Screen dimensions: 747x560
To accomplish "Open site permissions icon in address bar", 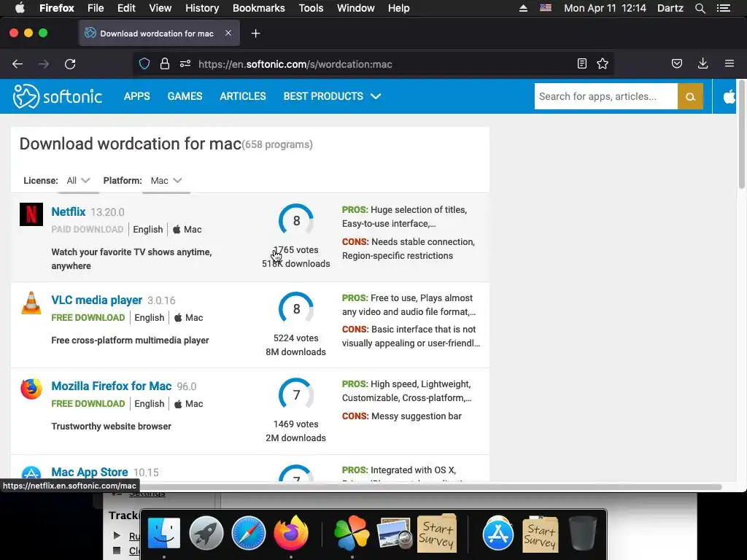I will (x=185, y=64).
